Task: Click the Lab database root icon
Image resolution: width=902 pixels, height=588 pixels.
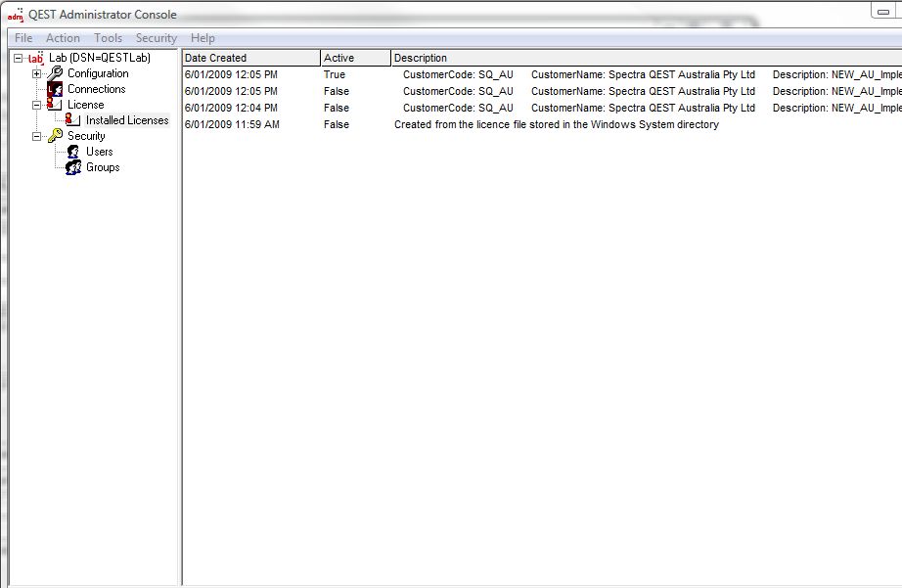Action: coord(36,59)
